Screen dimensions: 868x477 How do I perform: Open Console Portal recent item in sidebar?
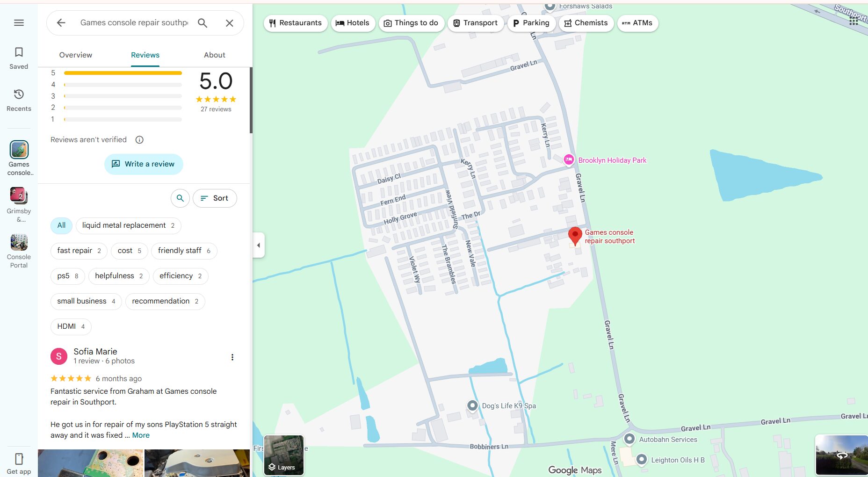19,251
